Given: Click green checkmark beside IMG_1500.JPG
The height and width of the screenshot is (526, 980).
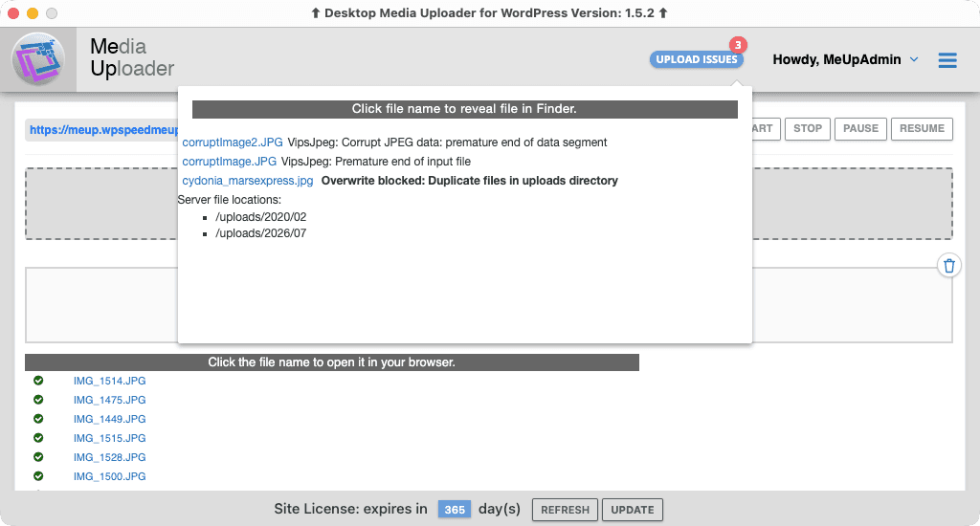Looking at the screenshot, I should click(38, 476).
